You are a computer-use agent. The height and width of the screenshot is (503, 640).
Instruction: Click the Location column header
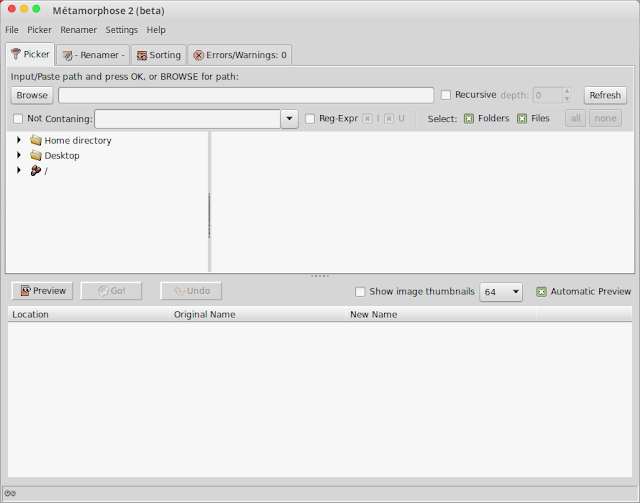pos(89,314)
